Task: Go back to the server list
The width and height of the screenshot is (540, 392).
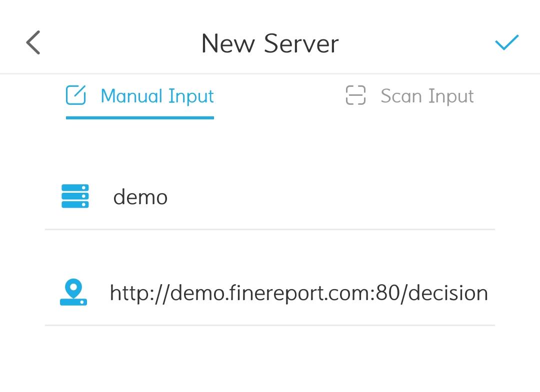Action: pos(33,43)
